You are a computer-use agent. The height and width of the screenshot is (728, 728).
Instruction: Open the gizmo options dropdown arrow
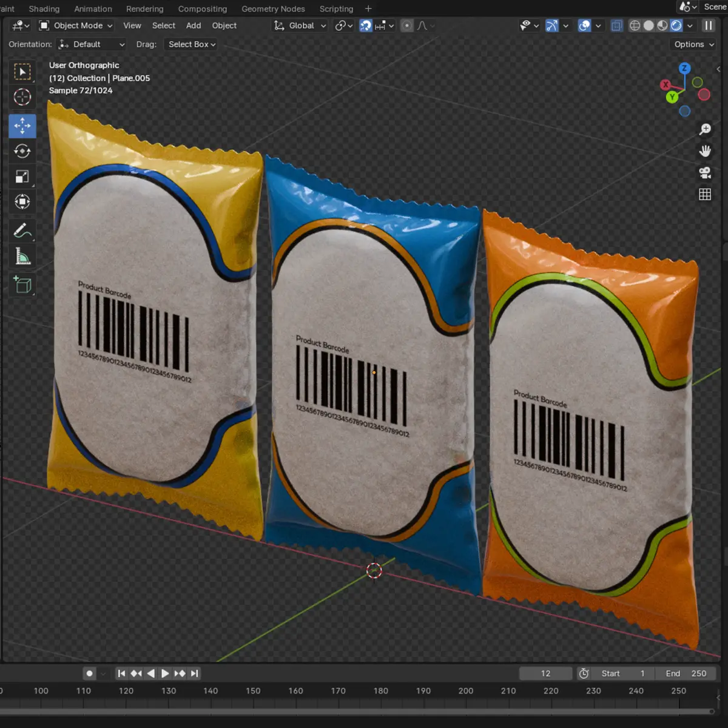point(565,25)
